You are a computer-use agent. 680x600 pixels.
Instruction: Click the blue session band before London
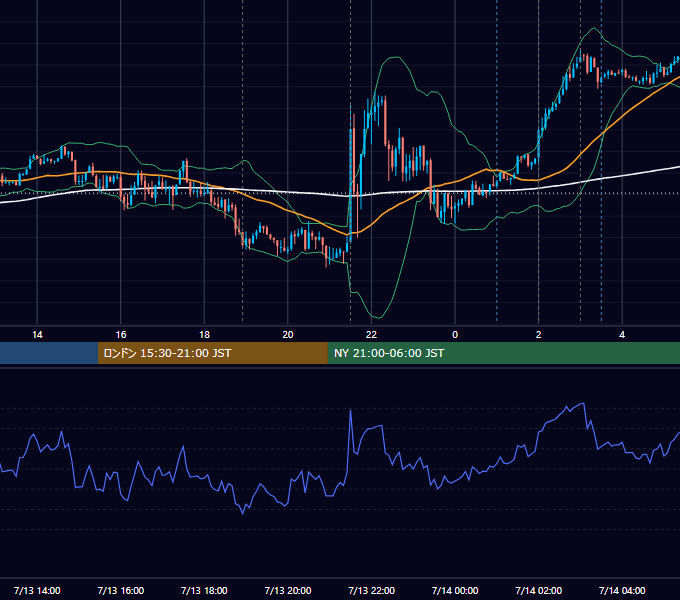(49, 353)
